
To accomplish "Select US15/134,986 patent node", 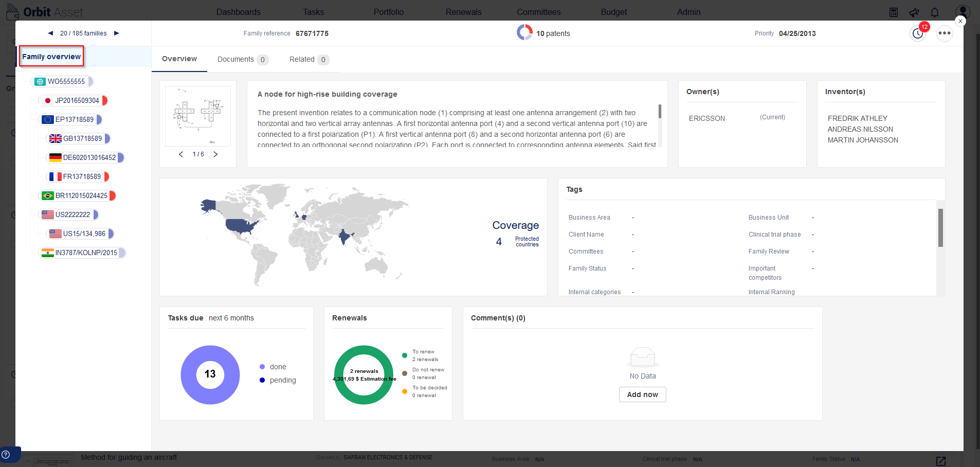I will (80, 233).
